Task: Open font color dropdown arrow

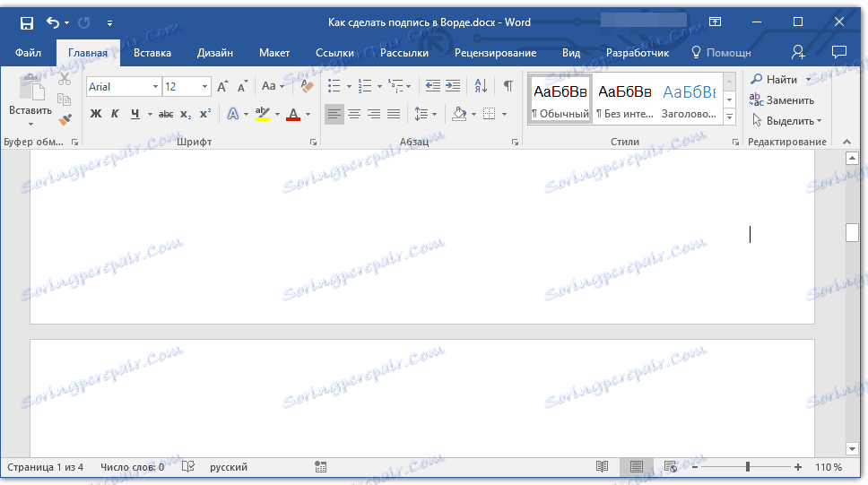Action: 308,115
